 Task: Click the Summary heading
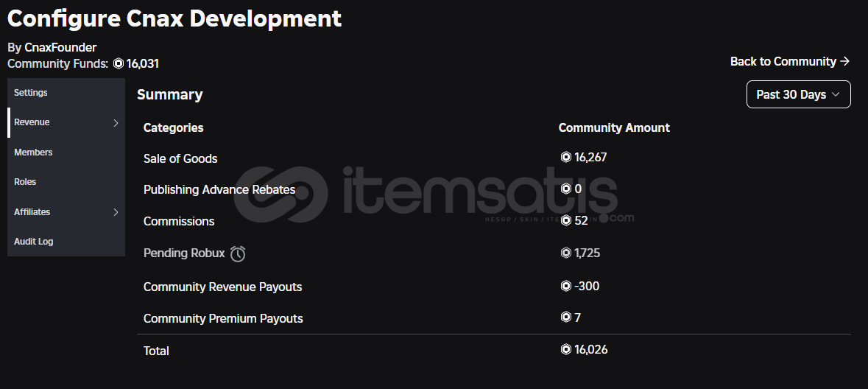tap(170, 95)
